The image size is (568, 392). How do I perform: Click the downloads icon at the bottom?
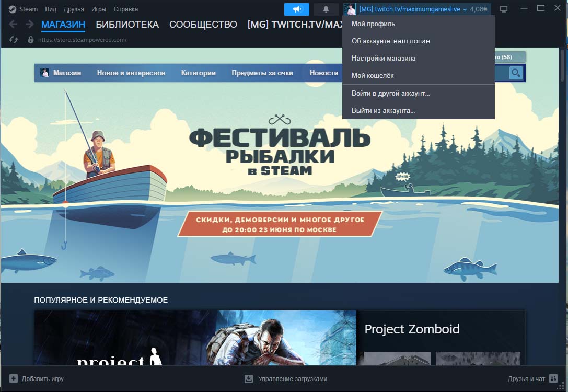(249, 378)
